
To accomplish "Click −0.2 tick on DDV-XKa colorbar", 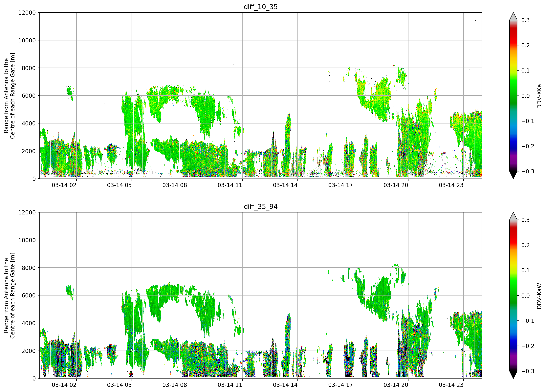I will pyautogui.click(x=528, y=146).
